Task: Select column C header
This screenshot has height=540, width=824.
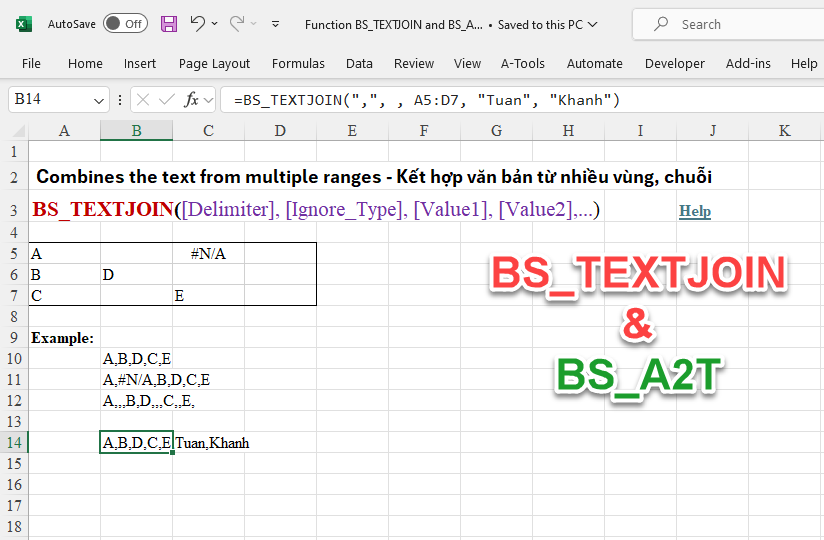Action: [208, 131]
